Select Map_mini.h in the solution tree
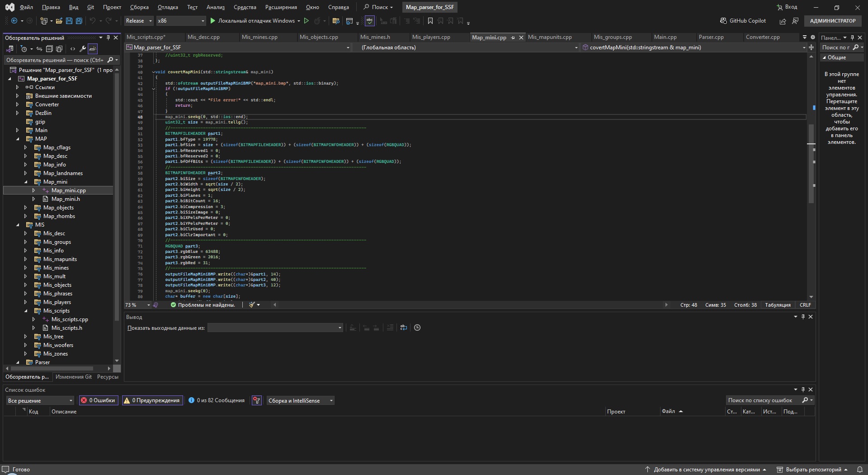Screen dimensions: 868x475 pos(66,199)
